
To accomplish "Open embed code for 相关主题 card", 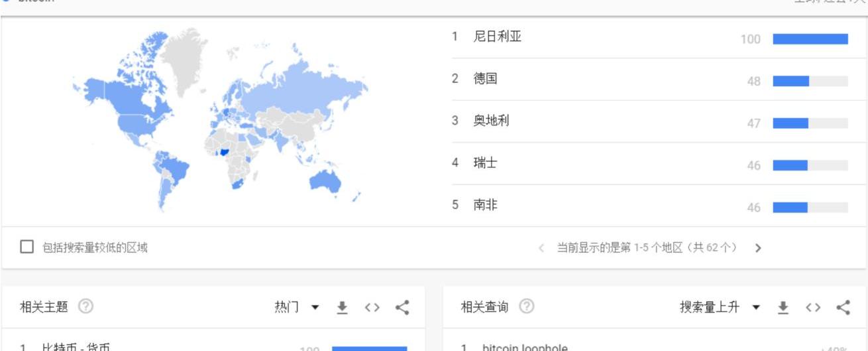I will pyautogui.click(x=372, y=307).
